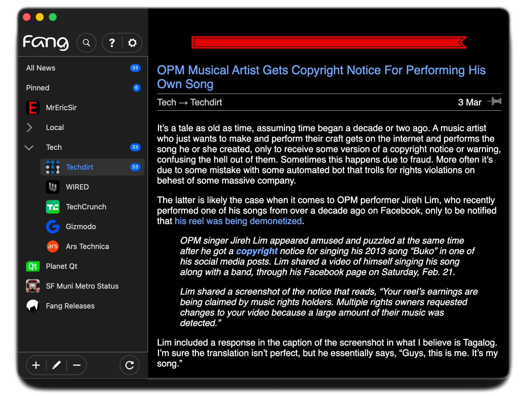Open the settings gear
Image resolution: width=532 pixels, height=396 pixels.
click(x=132, y=42)
